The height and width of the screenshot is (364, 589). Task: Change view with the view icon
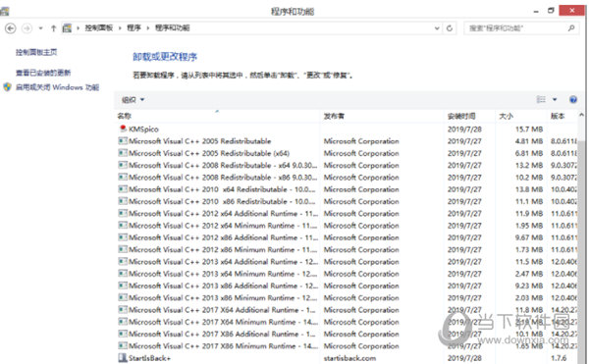541,99
